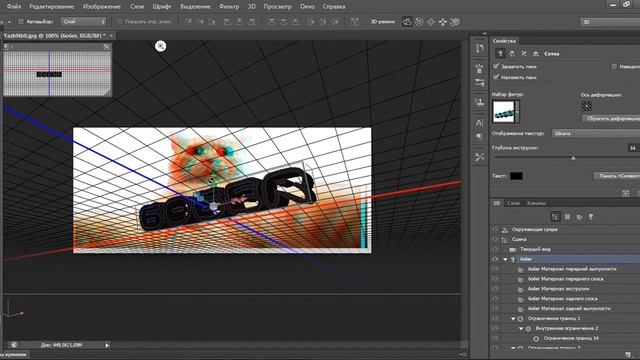
Task: Open the Tool presets icon in dock
Action: coord(480,157)
